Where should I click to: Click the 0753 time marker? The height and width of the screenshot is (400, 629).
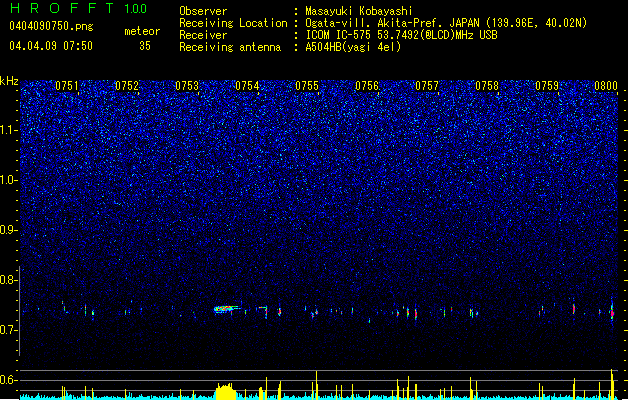click(187, 86)
